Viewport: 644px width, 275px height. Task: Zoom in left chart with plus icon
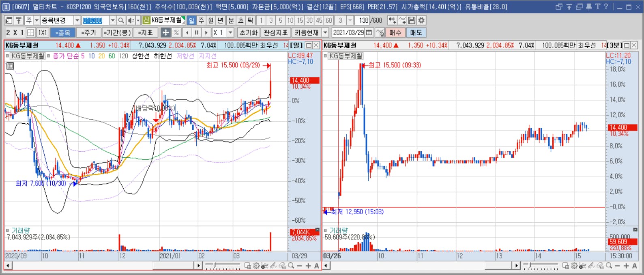point(308,266)
